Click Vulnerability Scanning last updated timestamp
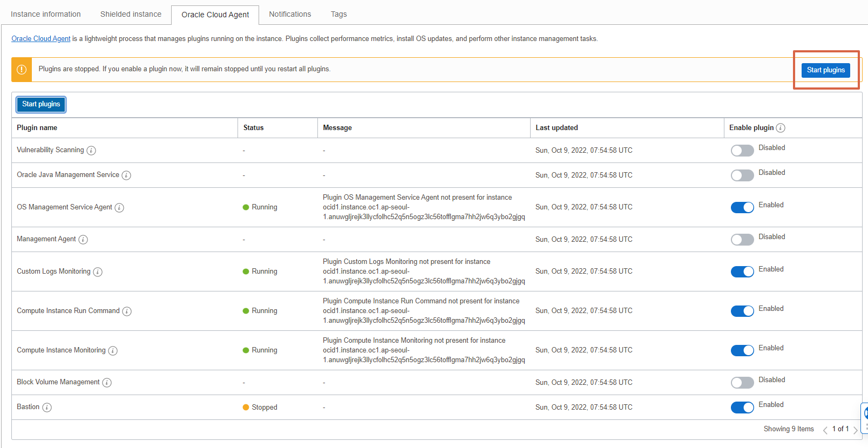This screenshot has height=448, width=868. [584, 151]
